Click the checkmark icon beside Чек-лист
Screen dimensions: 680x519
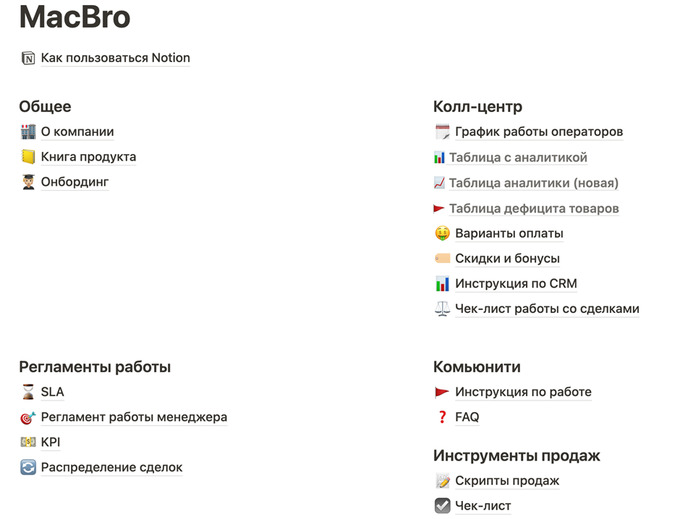442,506
